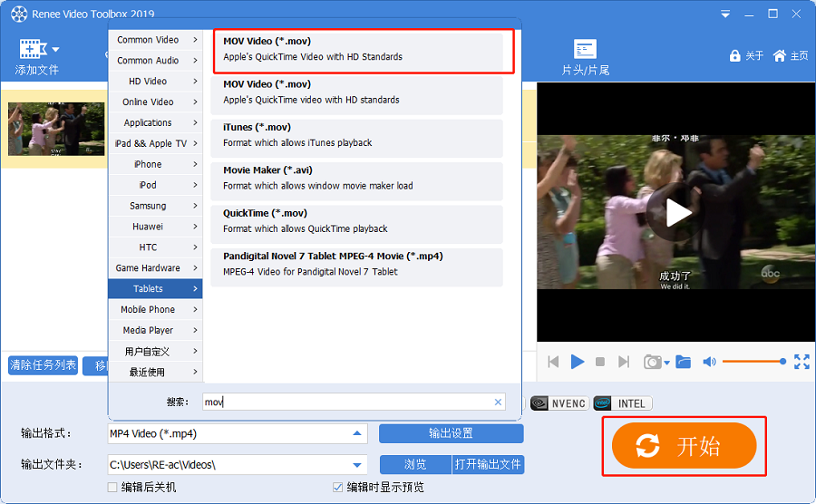The height and width of the screenshot is (504, 816).
Task: Expand Online Video category
Action: (156, 102)
